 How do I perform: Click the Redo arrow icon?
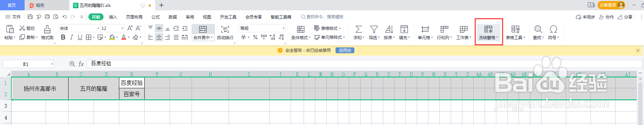[x=73, y=17]
